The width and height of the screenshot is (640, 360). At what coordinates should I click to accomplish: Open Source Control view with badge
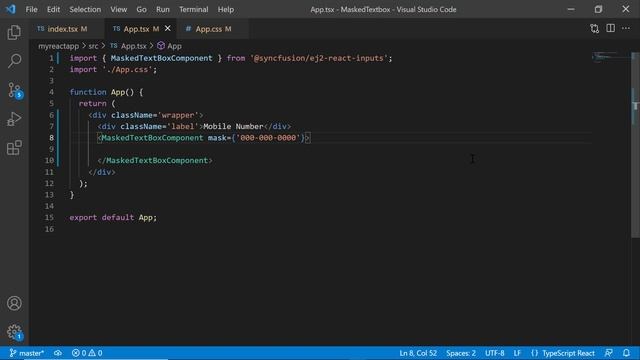(15, 90)
